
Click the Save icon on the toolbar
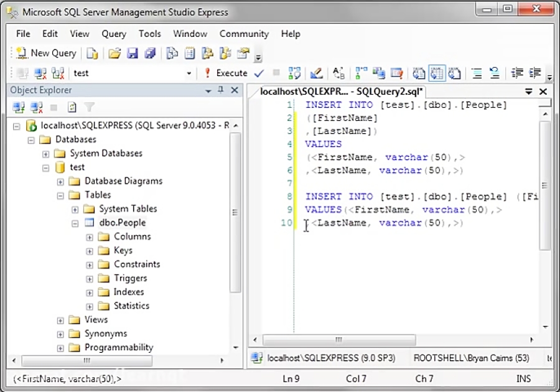(x=133, y=53)
